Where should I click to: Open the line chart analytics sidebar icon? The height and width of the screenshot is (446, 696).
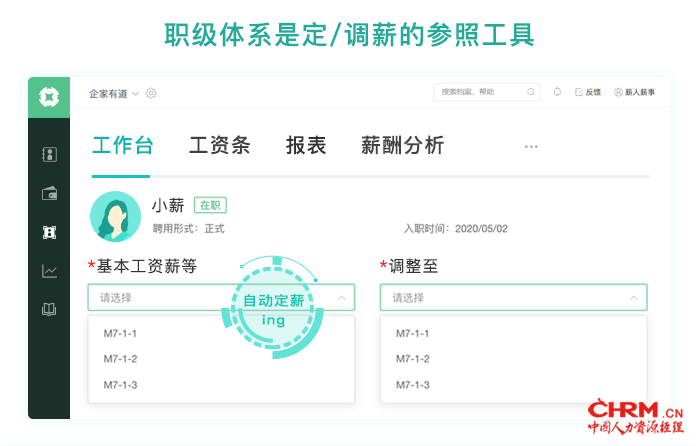[49, 270]
